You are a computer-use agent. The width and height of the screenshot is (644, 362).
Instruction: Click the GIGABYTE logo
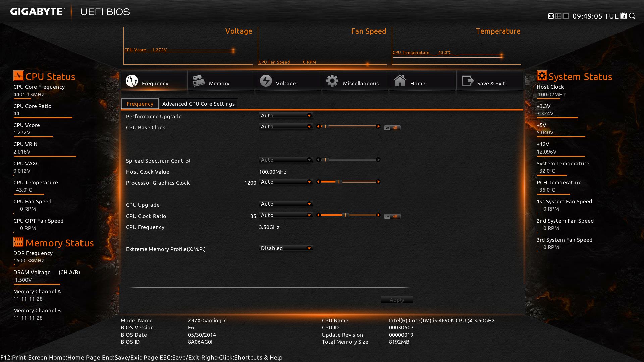[37, 12]
